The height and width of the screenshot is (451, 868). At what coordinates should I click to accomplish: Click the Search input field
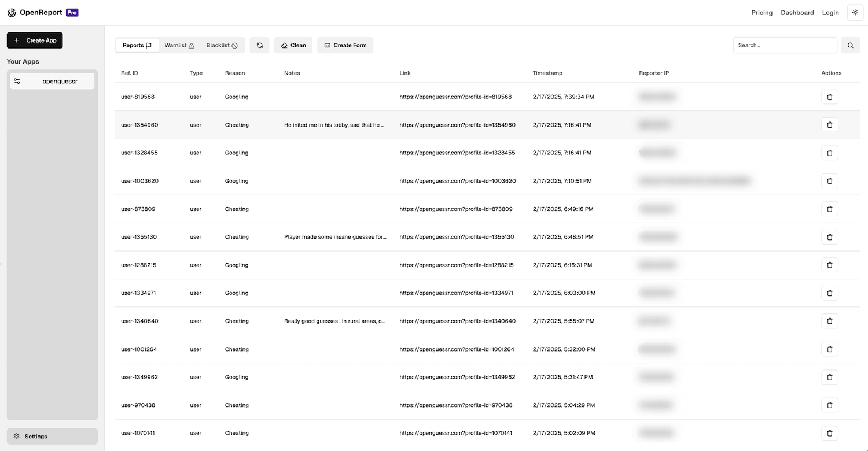[785, 45]
